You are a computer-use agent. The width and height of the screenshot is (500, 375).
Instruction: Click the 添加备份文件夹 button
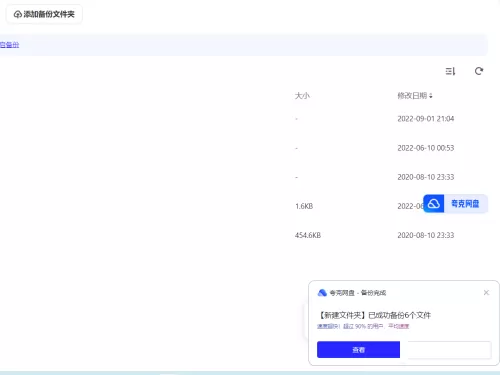tap(44, 14)
